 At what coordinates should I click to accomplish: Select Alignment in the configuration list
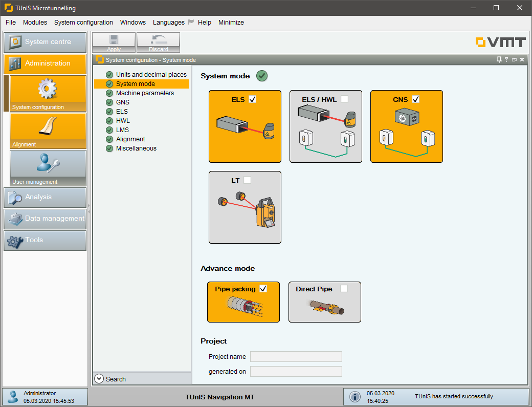pyautogui.click(x=130, y=139)
